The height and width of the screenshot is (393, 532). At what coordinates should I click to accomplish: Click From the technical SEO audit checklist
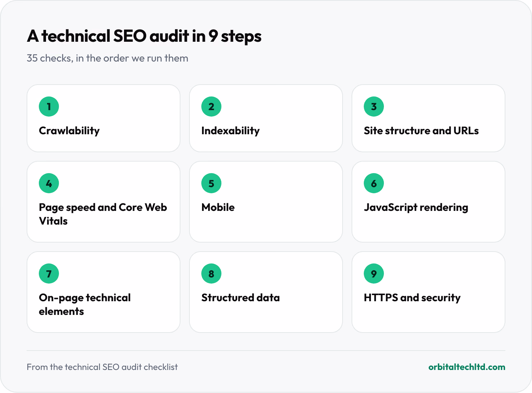tap(102, 367)
